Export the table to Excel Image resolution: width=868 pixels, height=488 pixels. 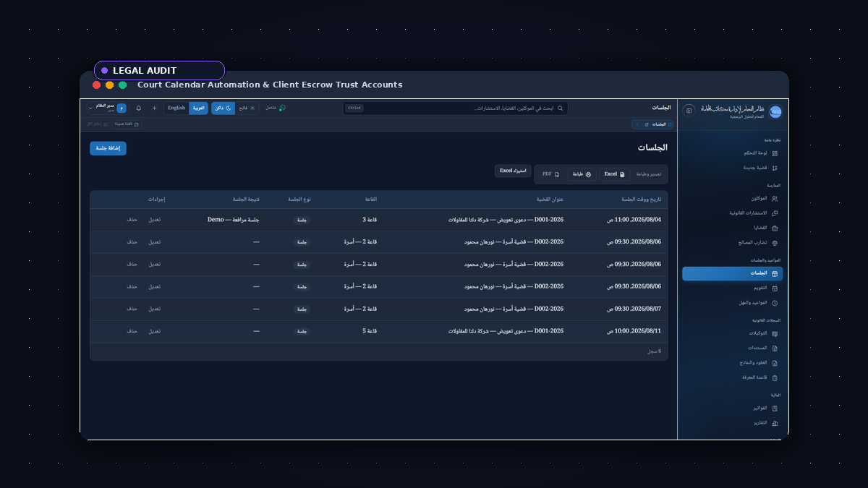pos(615,174)
